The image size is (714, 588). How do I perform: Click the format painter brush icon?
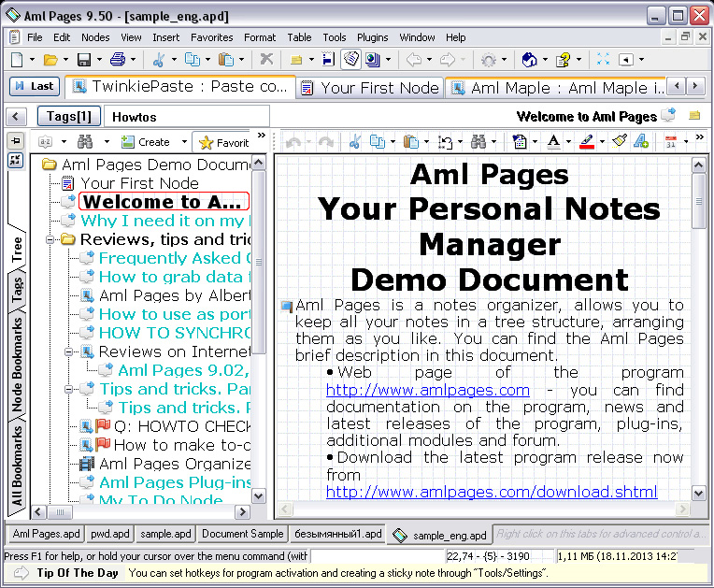pyautogui.click(x=618, y=142)
